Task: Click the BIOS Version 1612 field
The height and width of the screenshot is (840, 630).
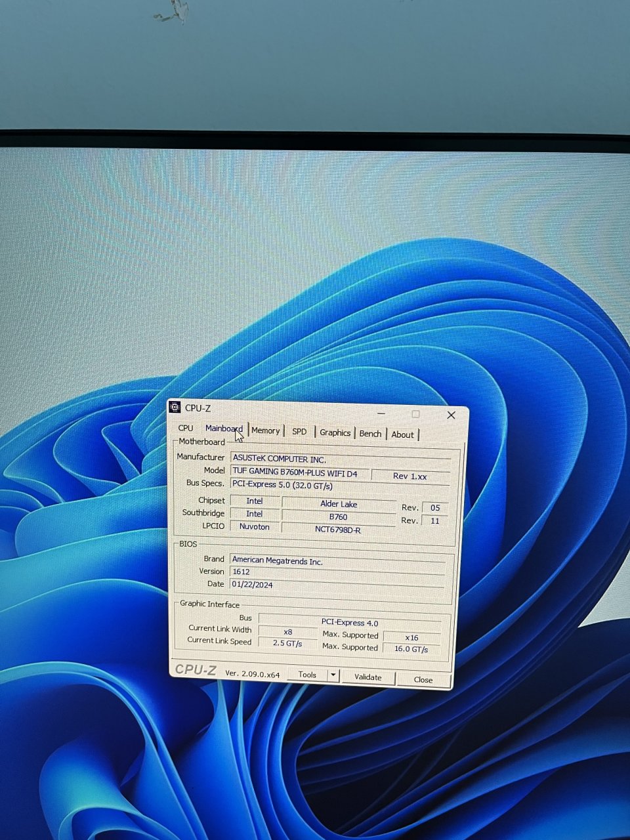Action: pos(336,572)
